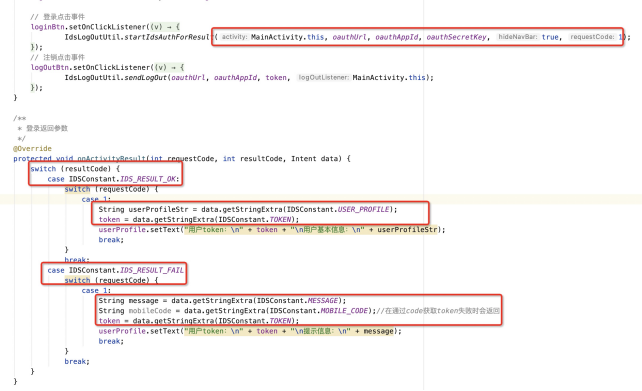
Task: Click the comment "// 注销点击事件"
Action: click(x=57, y=57)
